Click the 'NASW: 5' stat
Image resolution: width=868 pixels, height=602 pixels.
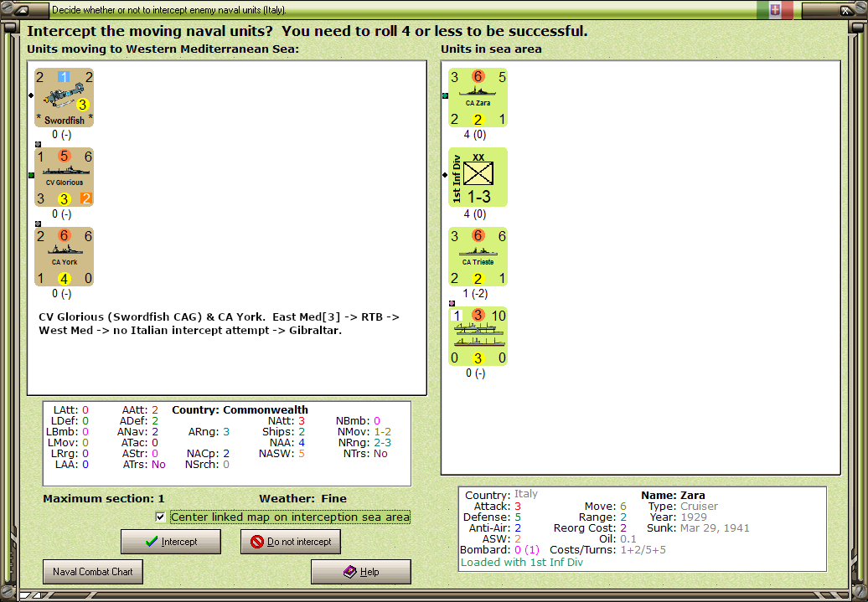[282, 454]
